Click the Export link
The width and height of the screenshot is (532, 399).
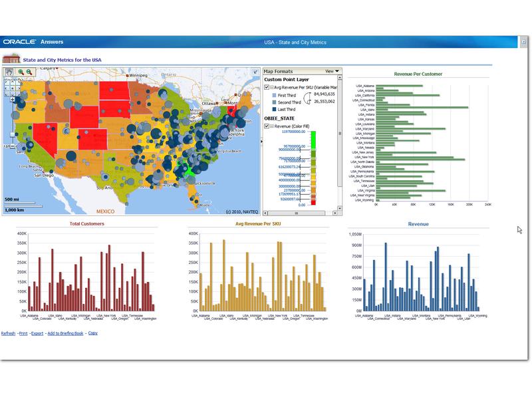37,333
